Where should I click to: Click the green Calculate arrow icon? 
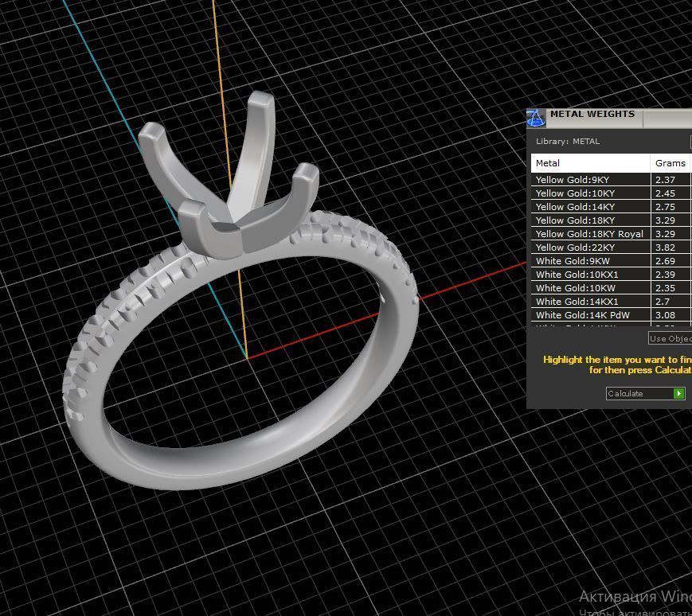point(678,393)
